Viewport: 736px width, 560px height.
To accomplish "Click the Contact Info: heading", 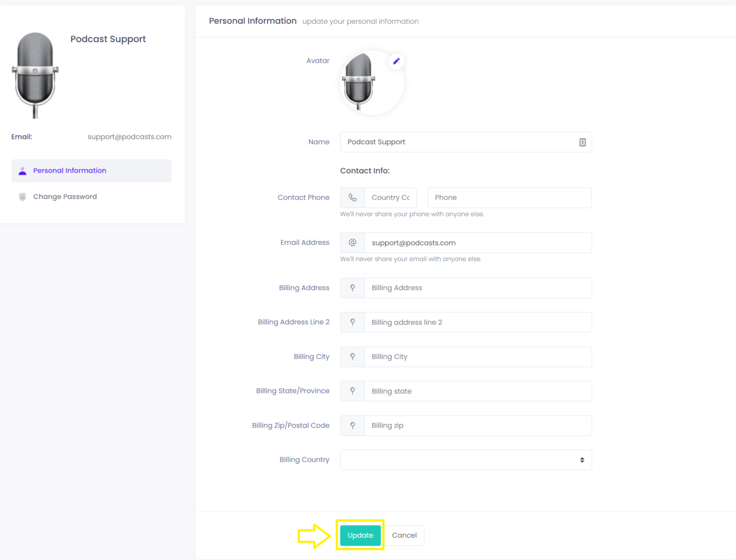I will pyautogui.click(x=365, y=171).
